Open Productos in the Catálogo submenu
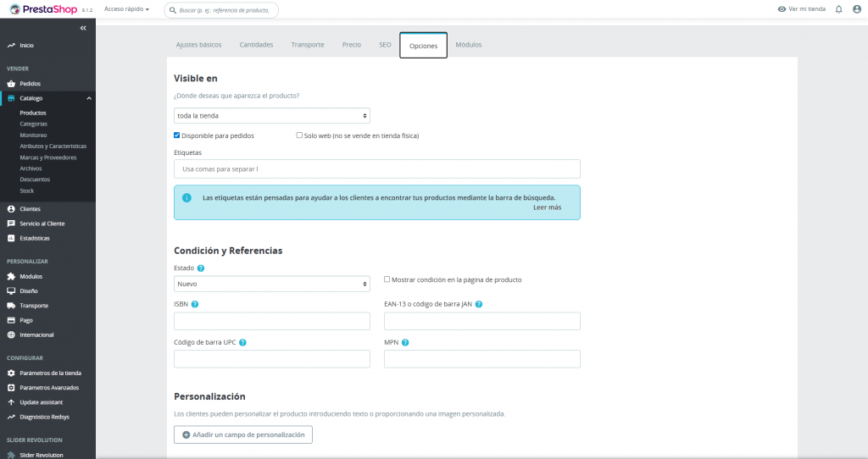The height and width of the screenshot is (459, 868). tap(33, 113)
